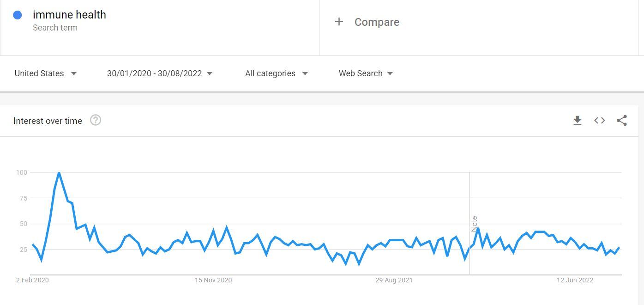Click the peak point at 100 on chart
Viewport: 644px width, 305px height.
(x=59, y=173)
